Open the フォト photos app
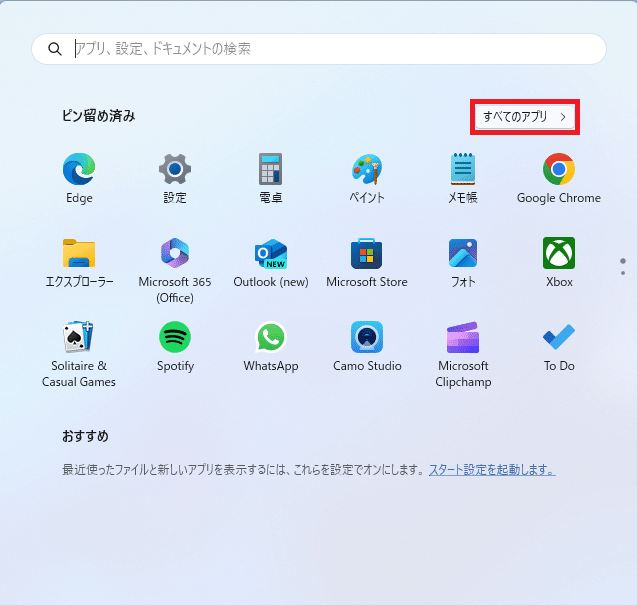 [463, 253]
